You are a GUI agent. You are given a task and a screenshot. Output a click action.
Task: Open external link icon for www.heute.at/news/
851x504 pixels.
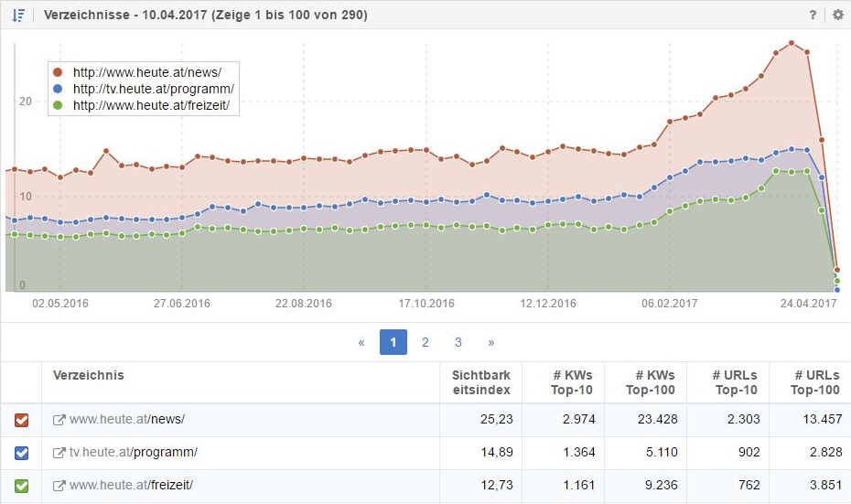(59, 420)
